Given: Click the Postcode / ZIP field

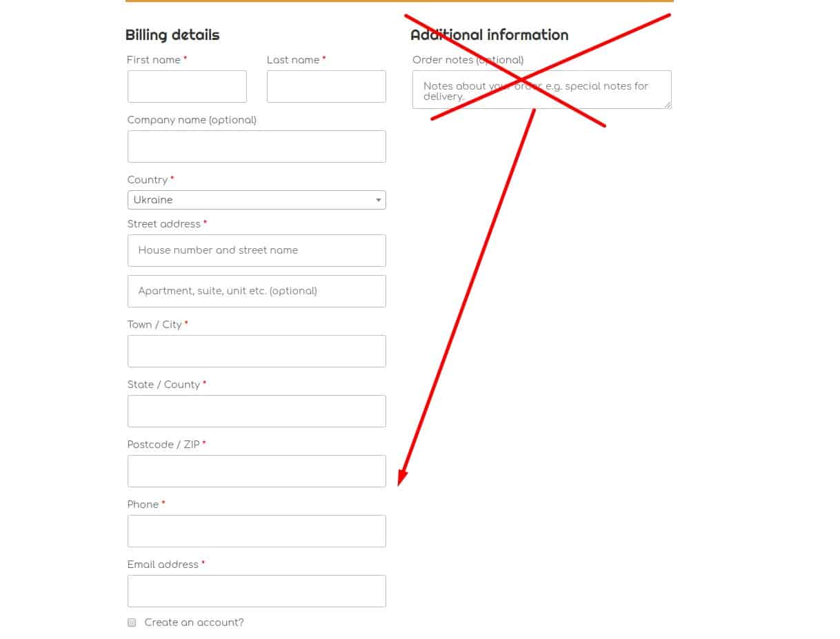Looking at the screenshot, I should [256, 471].
